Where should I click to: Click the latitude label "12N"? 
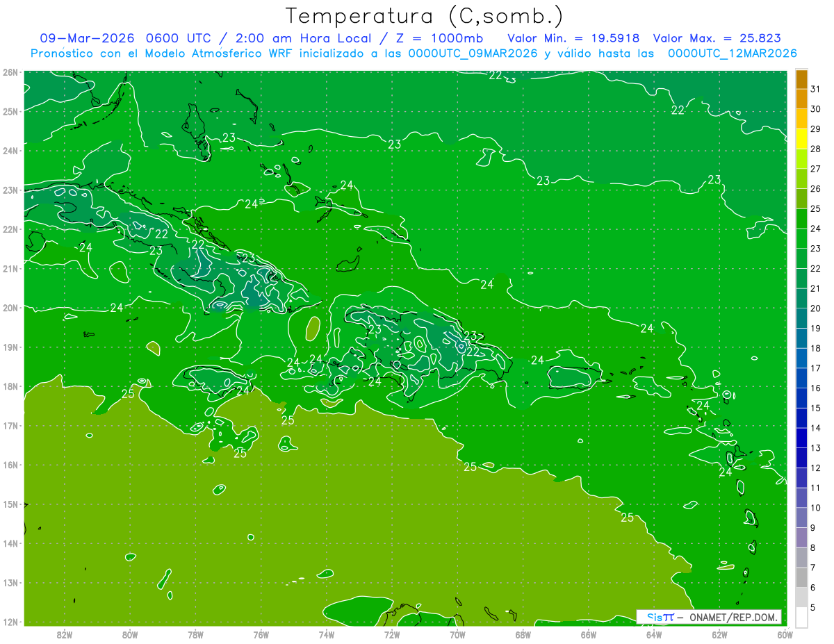pos(10,622)
